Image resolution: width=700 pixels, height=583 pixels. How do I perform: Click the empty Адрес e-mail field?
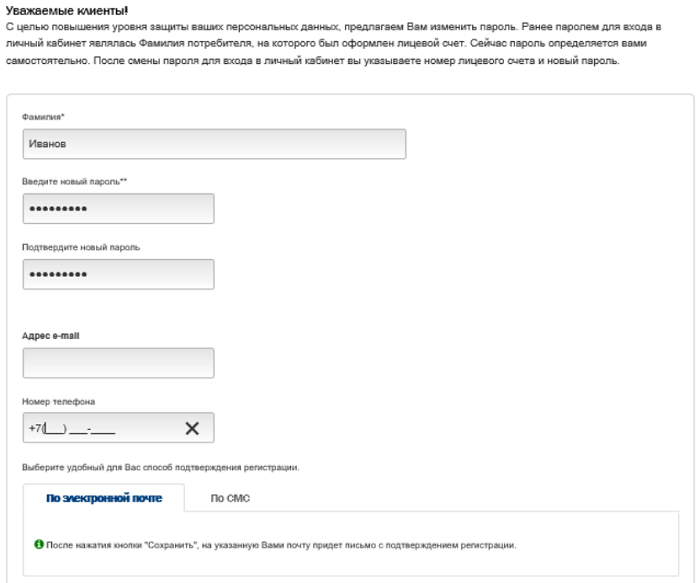coord(118,363)
